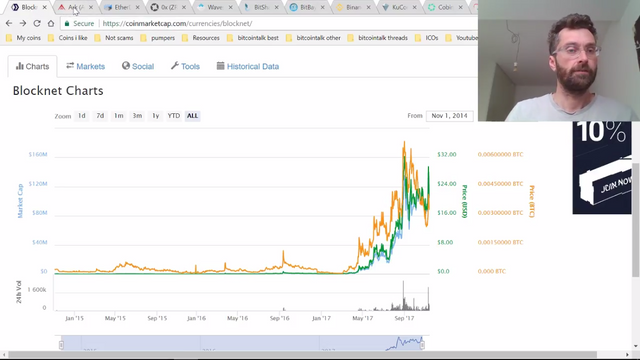Grab the left range navigator handle
Image resolution: width=640 pixels, height=360 pixels.
pyautogui.click(x=61, y=345)
